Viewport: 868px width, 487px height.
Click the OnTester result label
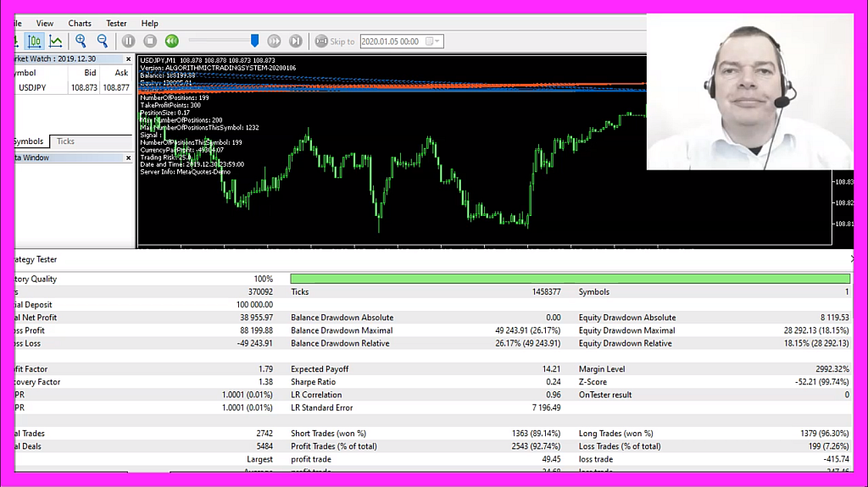tap(605, 395)
